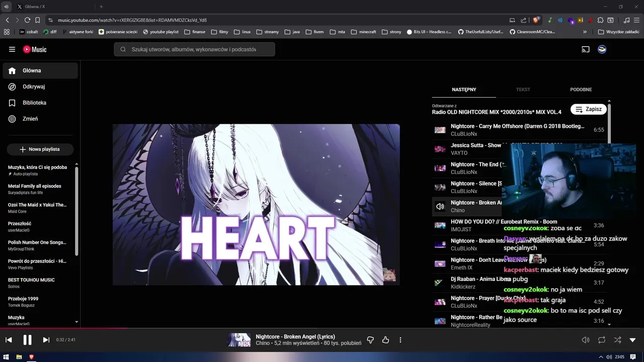Viewport: 644px width, 362px height.
Task: Click thumbnail of Nightcore - Breath Into Me
Action: [440, 244]
